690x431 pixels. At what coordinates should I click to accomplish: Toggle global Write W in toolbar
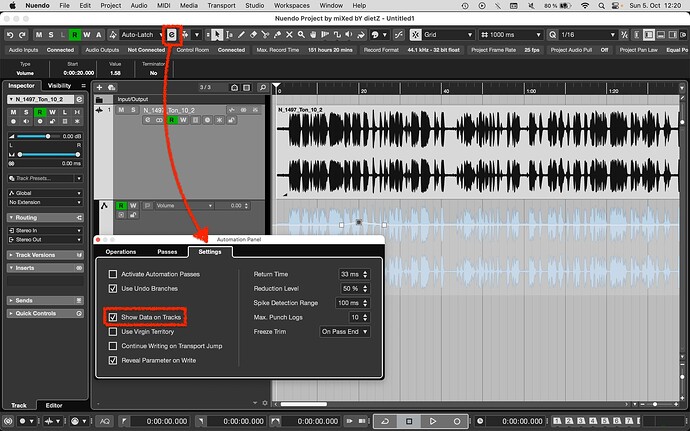pos(87,35)
